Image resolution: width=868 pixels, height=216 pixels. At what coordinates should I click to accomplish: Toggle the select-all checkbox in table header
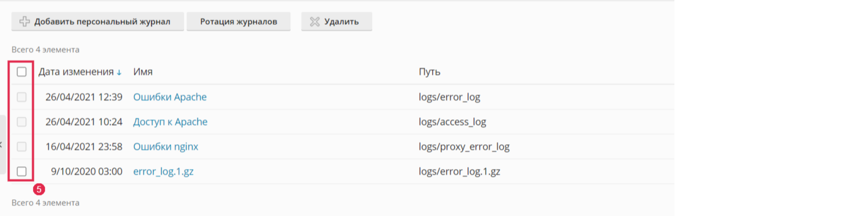(22, 72)
